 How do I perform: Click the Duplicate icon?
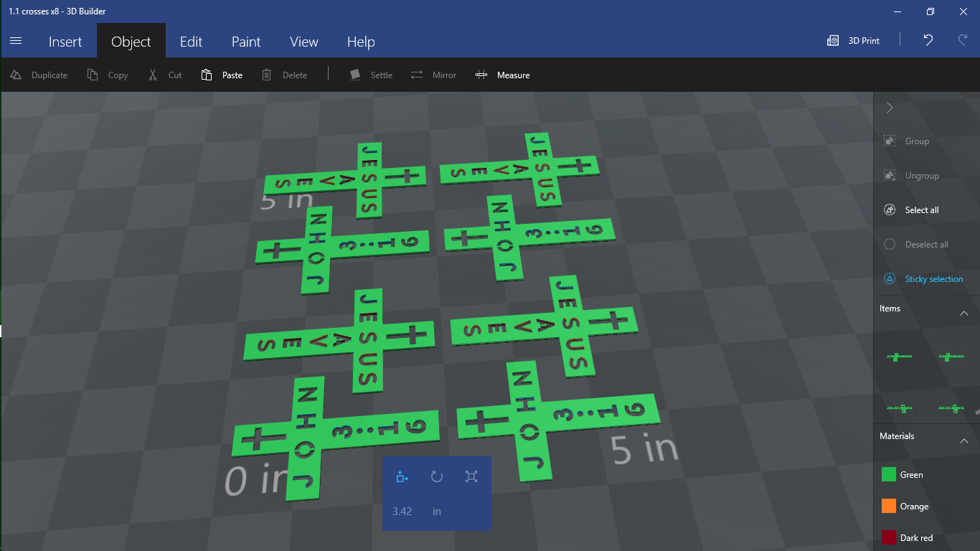(x=16, y=75)
